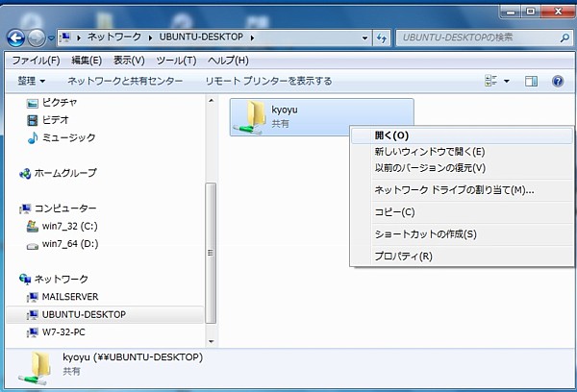
Task: Choose プロパティ(R) from context menu
Action: (x=462, y=257)
